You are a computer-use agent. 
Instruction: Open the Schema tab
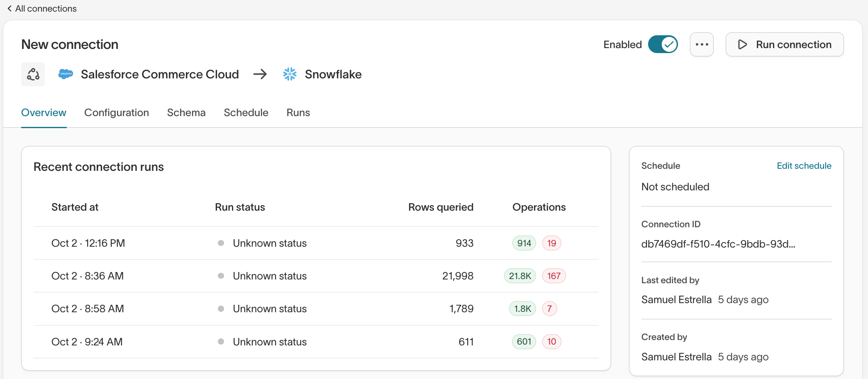coord(186,113)
